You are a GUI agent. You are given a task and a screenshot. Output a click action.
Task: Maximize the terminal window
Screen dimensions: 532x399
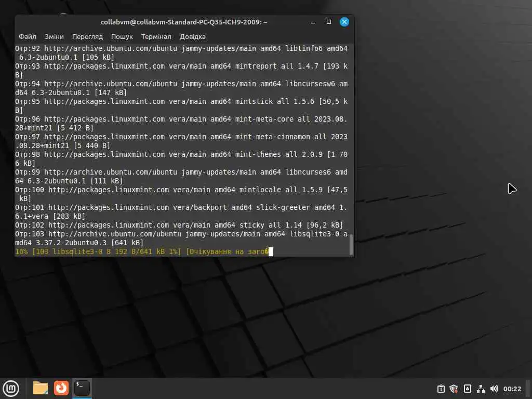coord(329,22)
